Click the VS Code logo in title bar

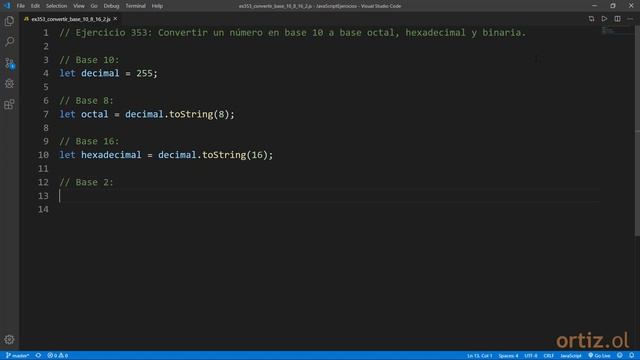(7, 6)
